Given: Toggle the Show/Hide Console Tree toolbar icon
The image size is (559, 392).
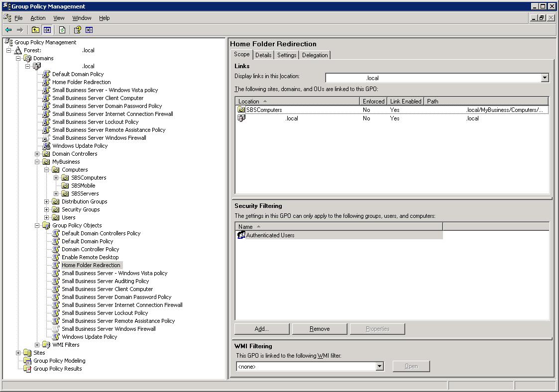Looking at the screenshot, I should (47, 30).
